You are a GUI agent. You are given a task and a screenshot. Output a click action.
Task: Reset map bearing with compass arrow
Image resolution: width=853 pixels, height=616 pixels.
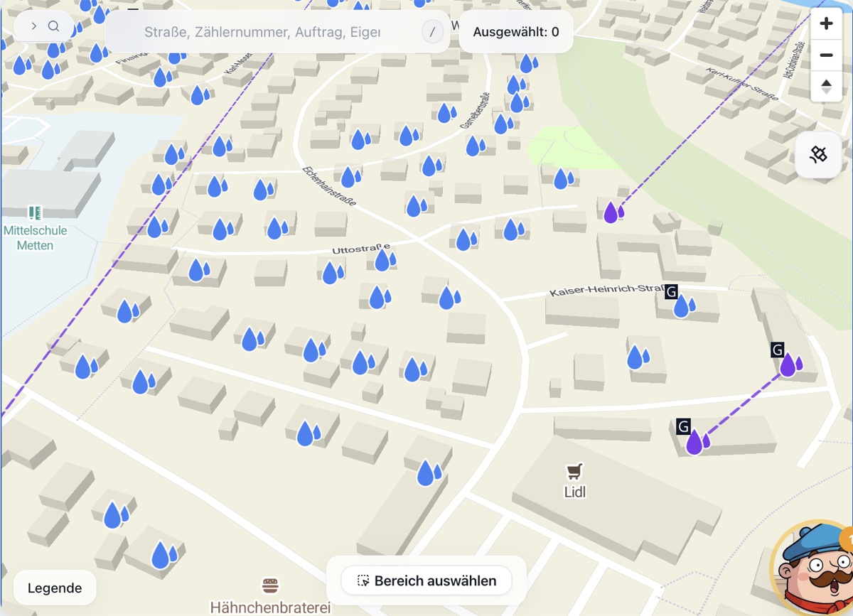(x=826, y=87)
